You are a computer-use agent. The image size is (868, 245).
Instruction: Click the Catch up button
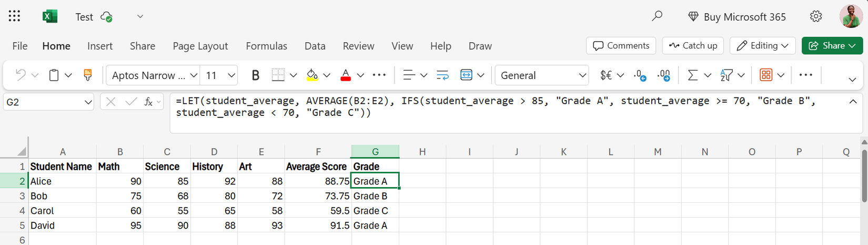click(693, 46)
